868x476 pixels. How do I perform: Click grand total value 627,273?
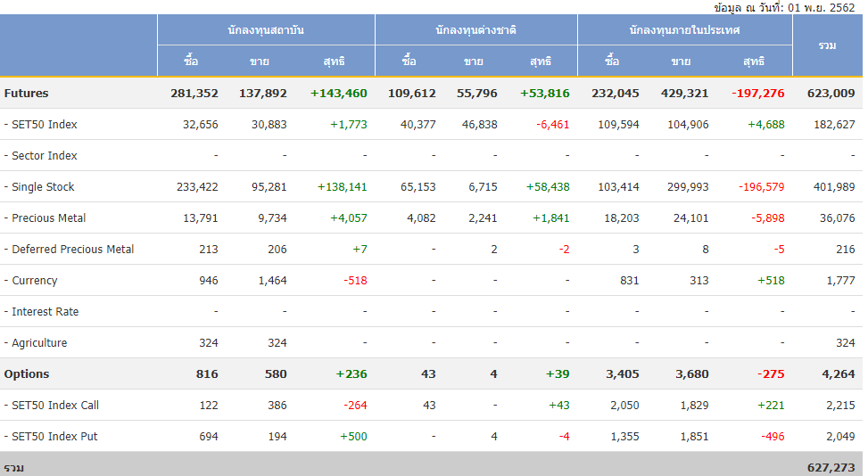[x=831, y=468]
